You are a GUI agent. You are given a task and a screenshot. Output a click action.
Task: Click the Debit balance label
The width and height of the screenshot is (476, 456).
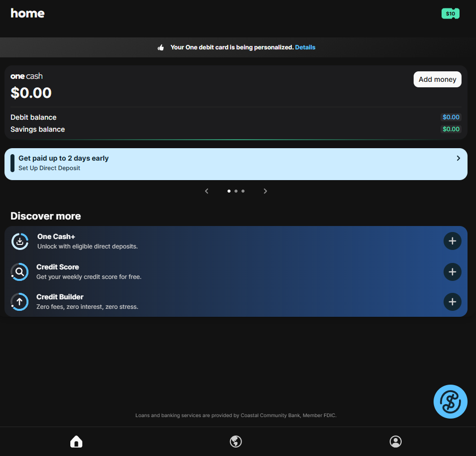(x=33, y=117)
